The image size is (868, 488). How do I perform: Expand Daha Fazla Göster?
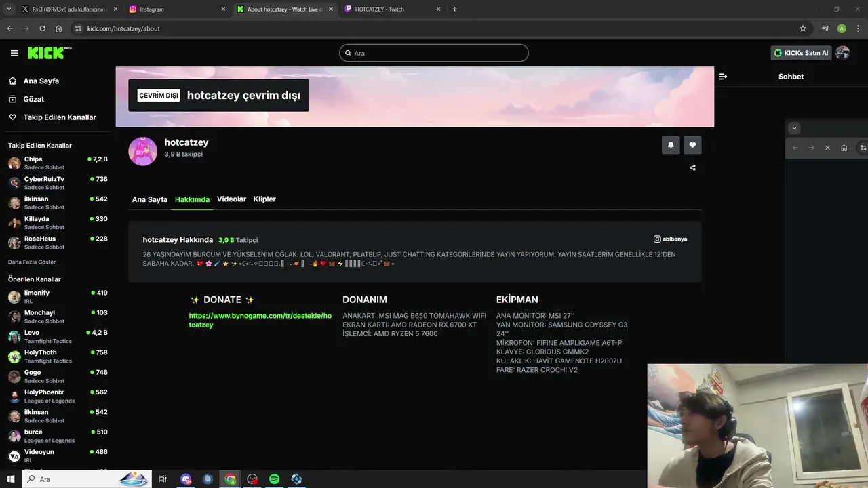tap(32, 262)
